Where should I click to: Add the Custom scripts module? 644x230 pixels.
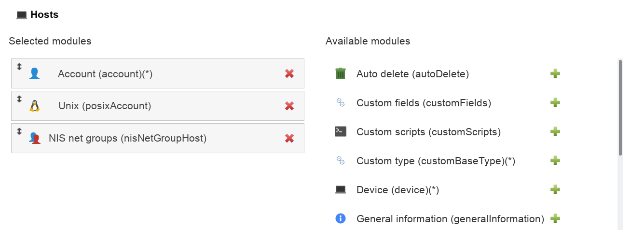(555, 131)
